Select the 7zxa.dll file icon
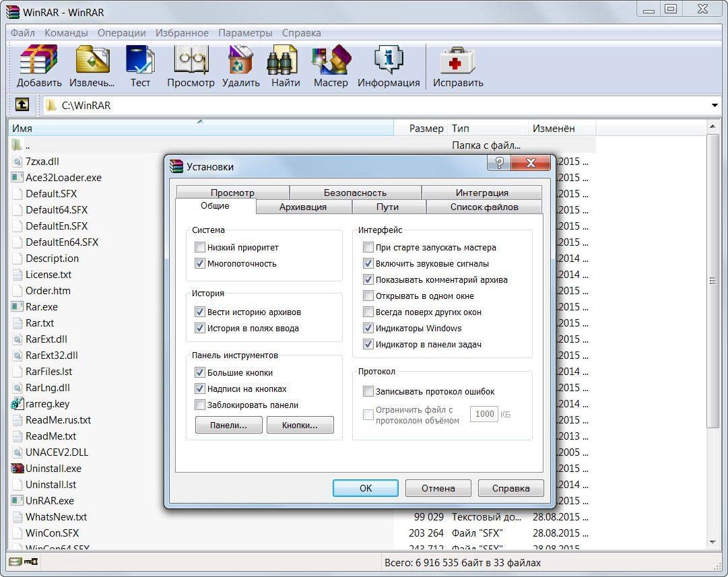 18,162
